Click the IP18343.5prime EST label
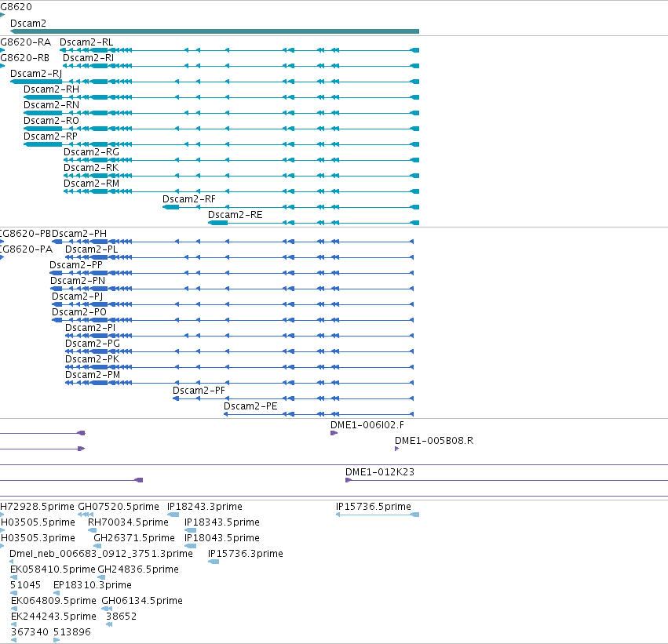The image size is (668, 644). [x=221, y=523]
